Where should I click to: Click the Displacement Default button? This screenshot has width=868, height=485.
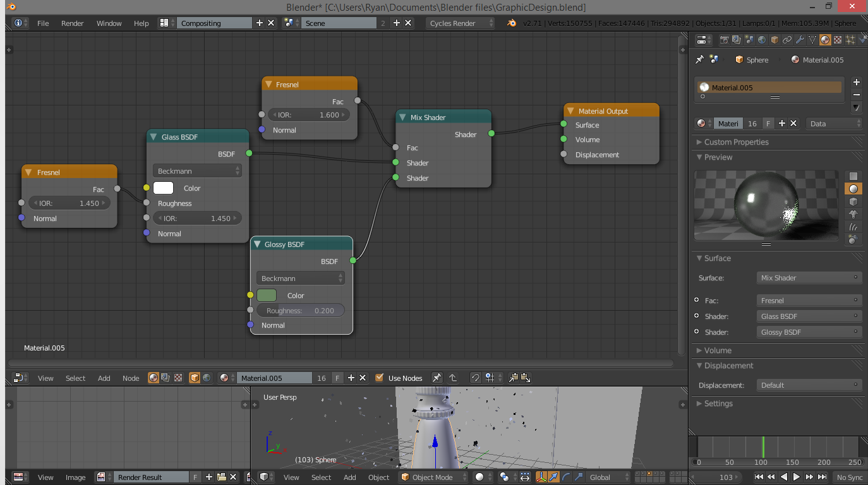pyautogui.click(x=809, y=385)
